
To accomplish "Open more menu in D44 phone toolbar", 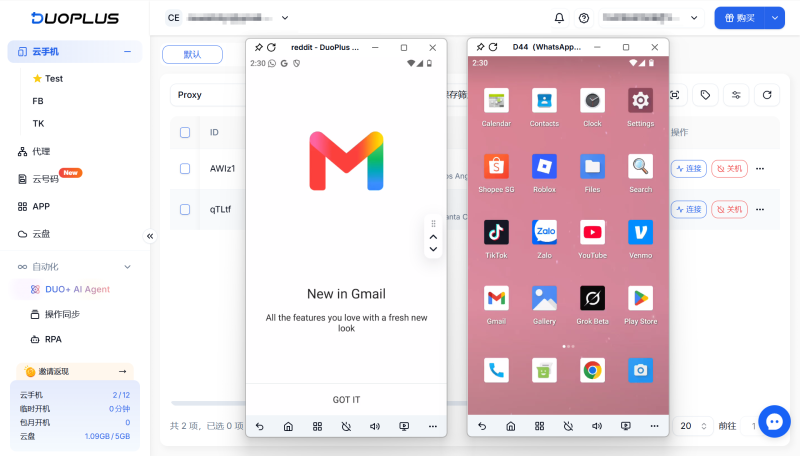I will tap(654, 426).
